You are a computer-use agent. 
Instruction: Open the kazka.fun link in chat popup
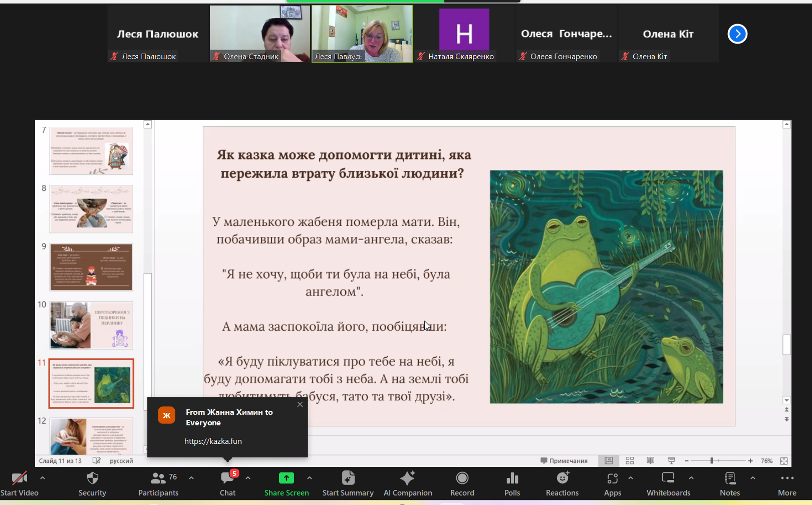tap(213, 441)
